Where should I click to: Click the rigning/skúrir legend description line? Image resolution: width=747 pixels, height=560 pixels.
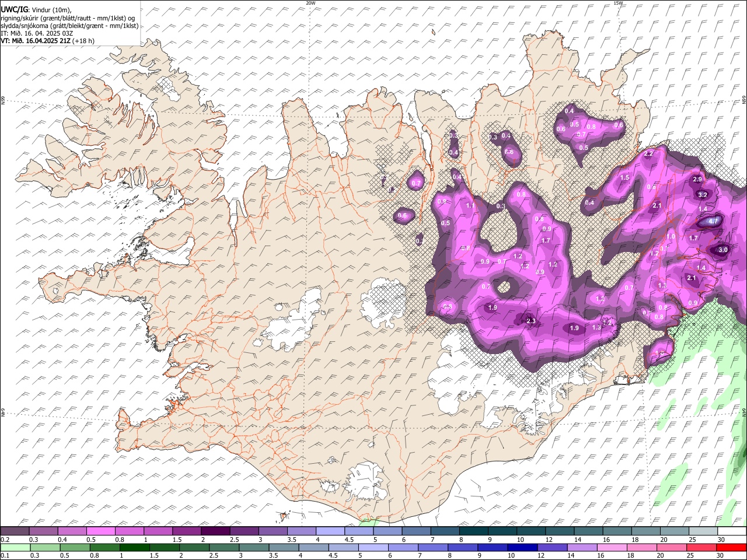click(68, 17)
